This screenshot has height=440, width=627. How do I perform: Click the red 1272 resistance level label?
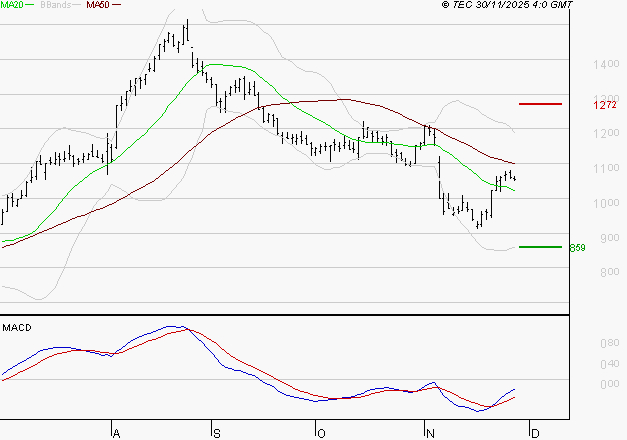(x=605, y=105)
